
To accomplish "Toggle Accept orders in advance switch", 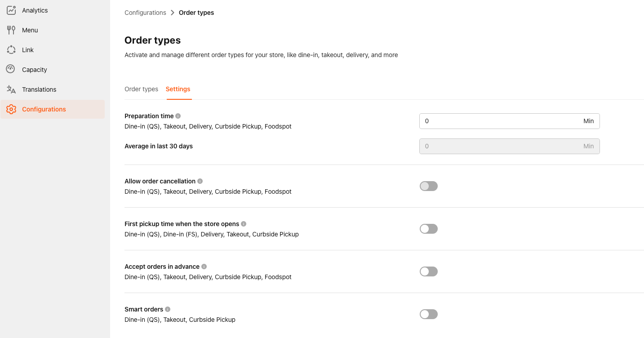I will coord(429,271).
